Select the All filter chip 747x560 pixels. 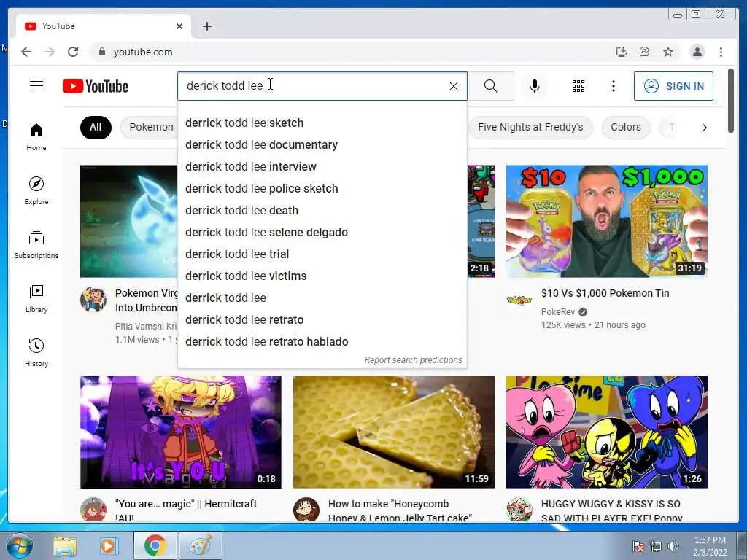tap(96, 127)
